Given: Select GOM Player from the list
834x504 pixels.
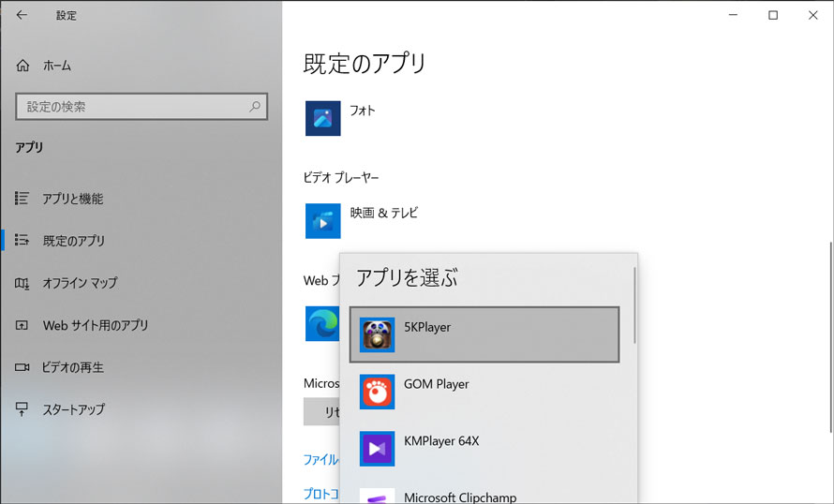Looking at the screenshot, I should [x=484, y=392].
